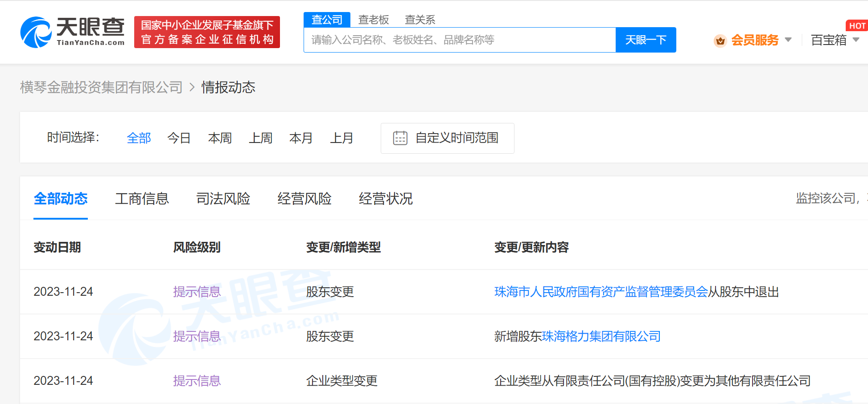Select the 本月 time filter
The height and width of the screenshot is (404, 868).
[301, 138]
